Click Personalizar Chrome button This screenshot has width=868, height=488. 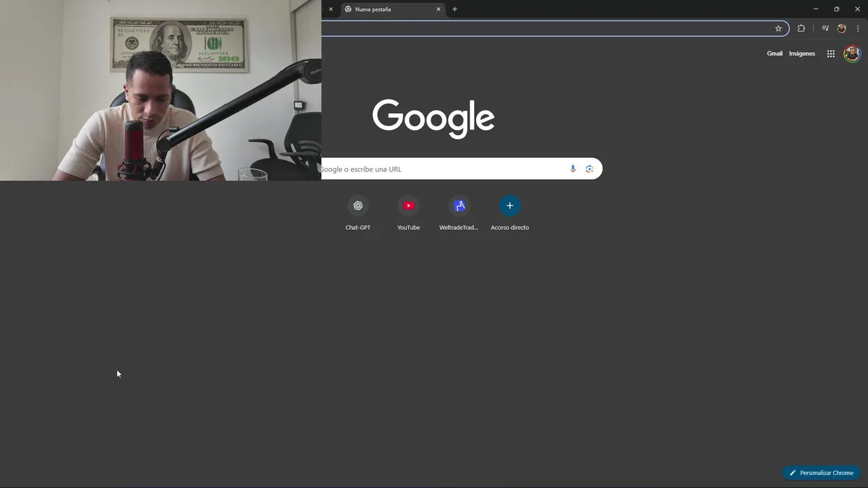821,473
